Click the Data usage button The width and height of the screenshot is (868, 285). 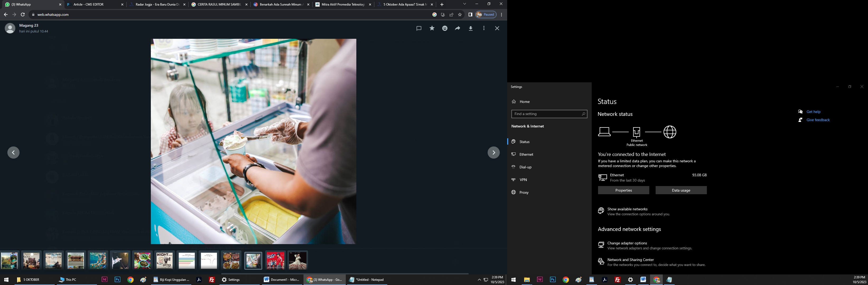(x=681, y=191)
